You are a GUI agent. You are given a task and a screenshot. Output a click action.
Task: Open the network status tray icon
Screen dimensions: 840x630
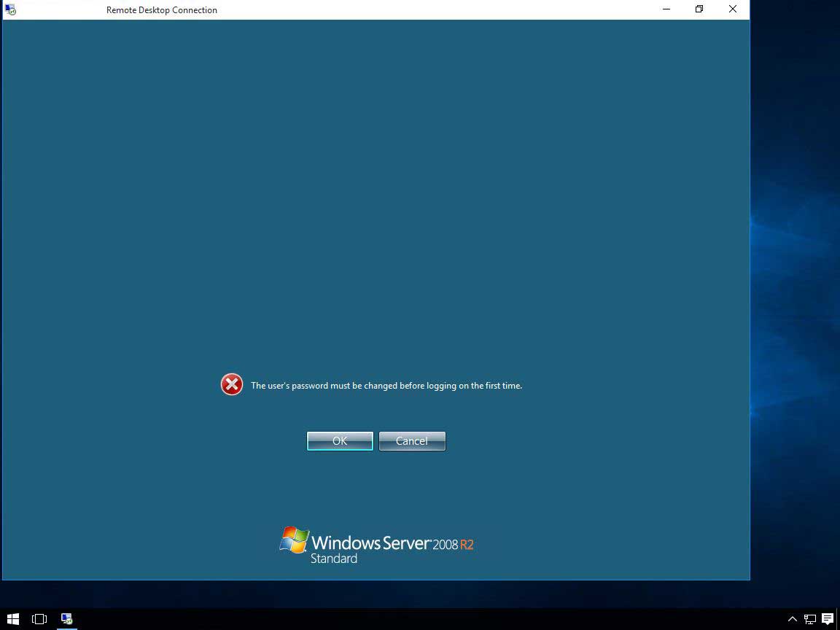(x=809, y=619)
